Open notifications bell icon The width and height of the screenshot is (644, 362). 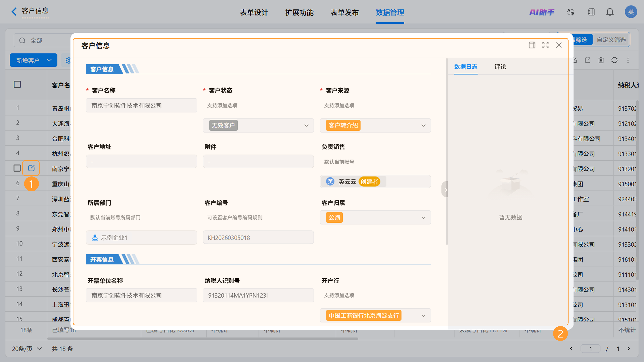coord(610,12)
